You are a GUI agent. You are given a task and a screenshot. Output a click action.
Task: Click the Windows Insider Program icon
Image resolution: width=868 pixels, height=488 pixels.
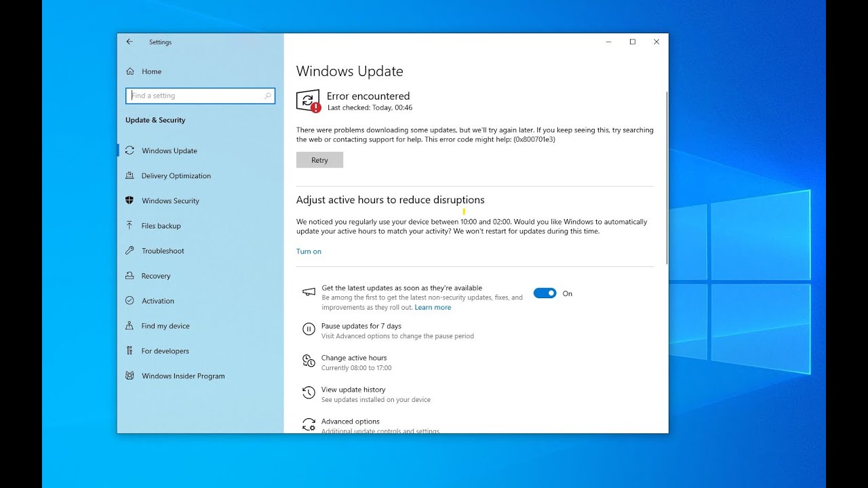[x=130, y=376]
